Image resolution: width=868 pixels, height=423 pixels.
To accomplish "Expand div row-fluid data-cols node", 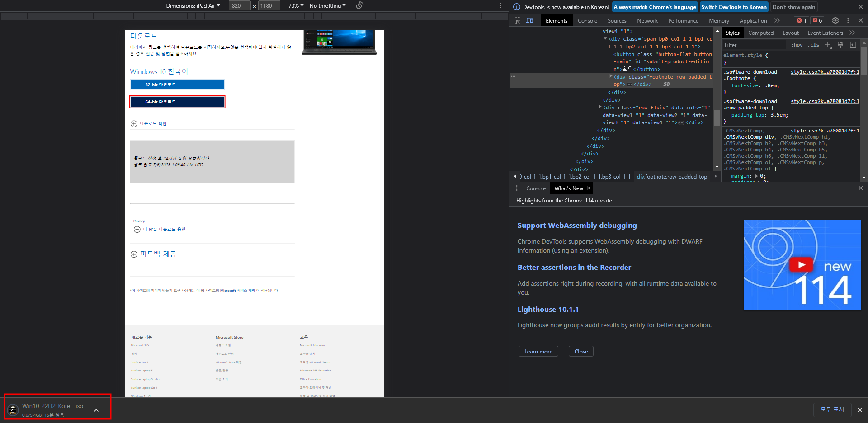I will coord(600,107).
